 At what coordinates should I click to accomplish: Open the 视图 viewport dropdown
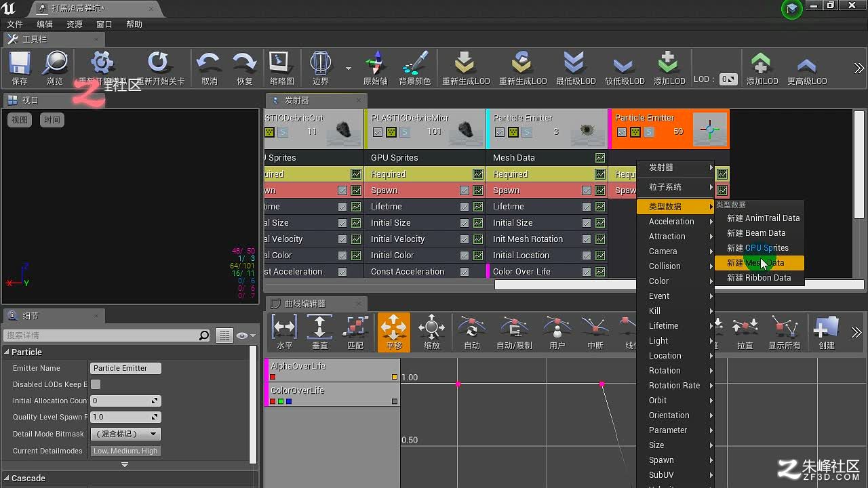(x=20, y=120)
